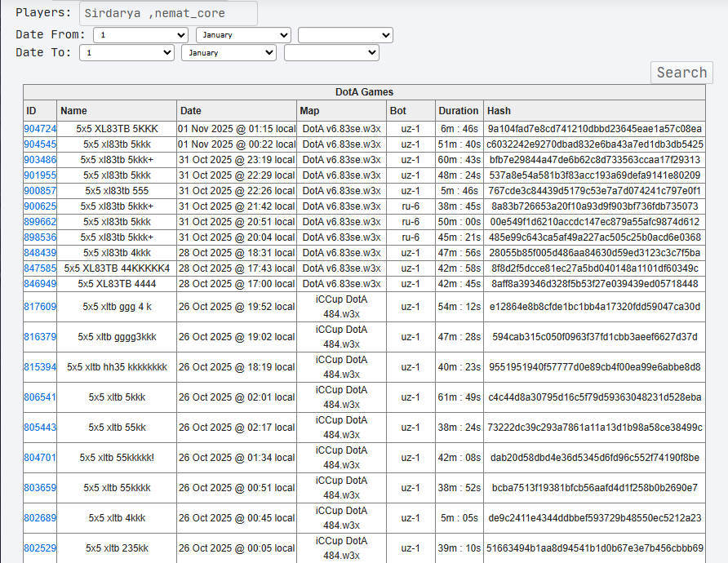Screen dimensions: 728x563
Task: Open the Date To day dropdown
Action: pyautogui.click(x=127, y=52)
